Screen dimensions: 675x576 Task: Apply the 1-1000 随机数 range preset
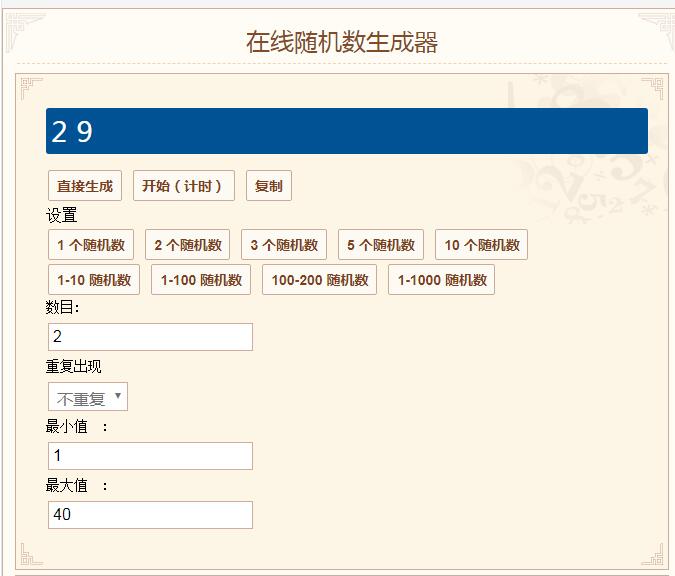coord(441,280)
